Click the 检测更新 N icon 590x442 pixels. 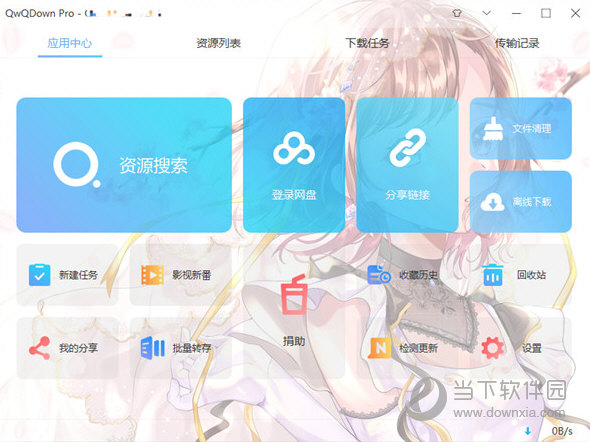click(379, 348)
